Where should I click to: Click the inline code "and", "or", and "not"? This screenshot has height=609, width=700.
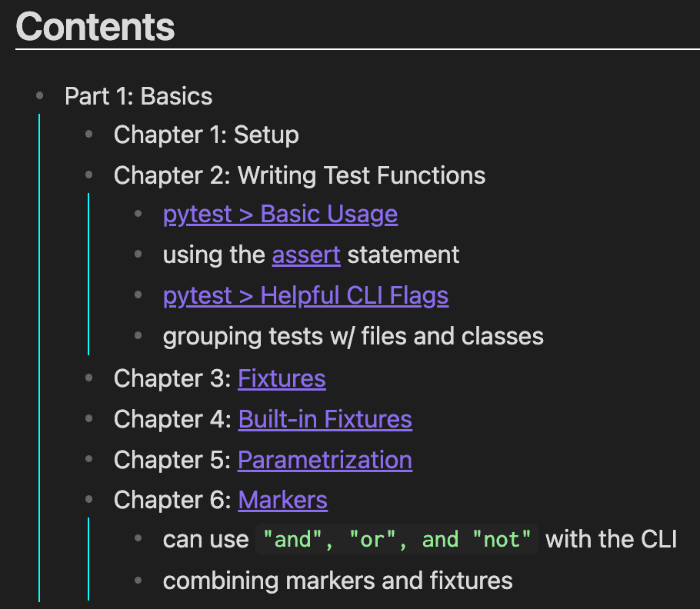[397, 540]
